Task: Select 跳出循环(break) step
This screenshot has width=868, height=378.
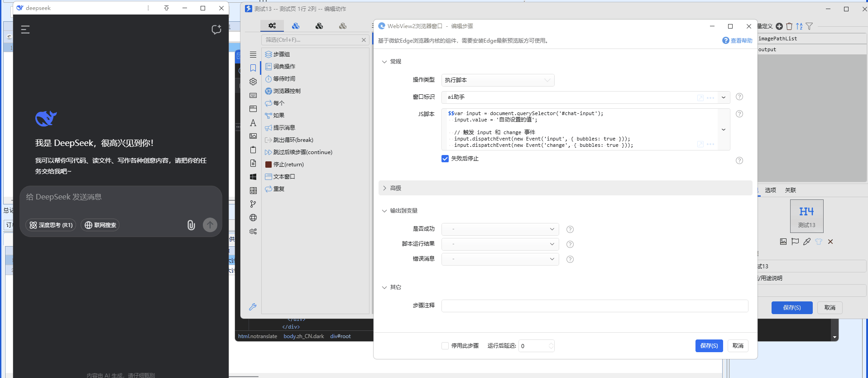Action: tap(289, 140)
